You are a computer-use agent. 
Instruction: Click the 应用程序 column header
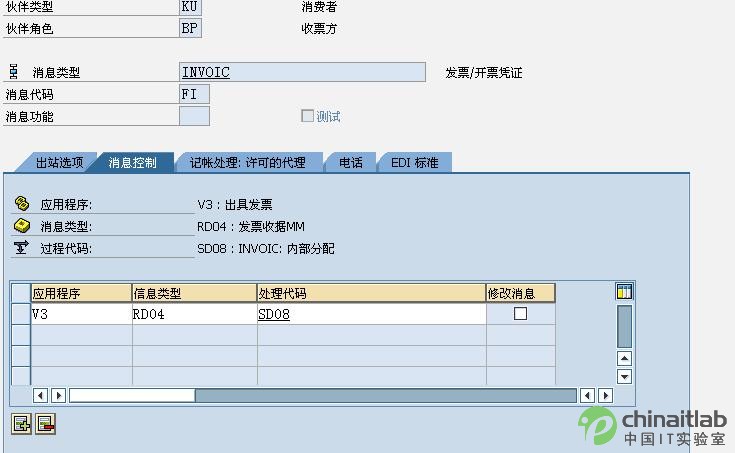tap(82, 293)
